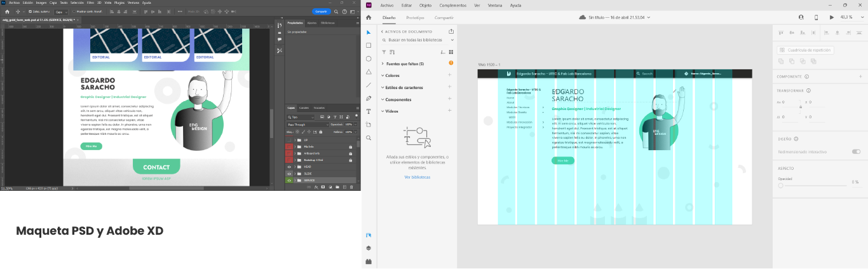Click XD Buscar en todas las bibliotecas field

[x=417, y=39]
